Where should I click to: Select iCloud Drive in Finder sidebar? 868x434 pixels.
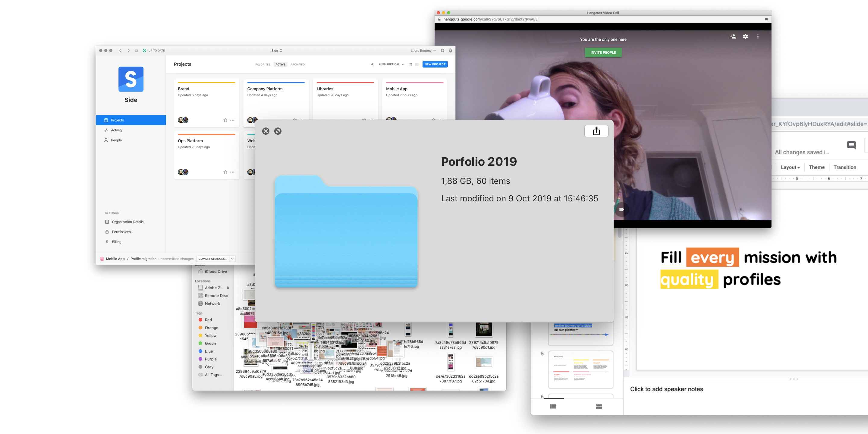pos(212,271)
